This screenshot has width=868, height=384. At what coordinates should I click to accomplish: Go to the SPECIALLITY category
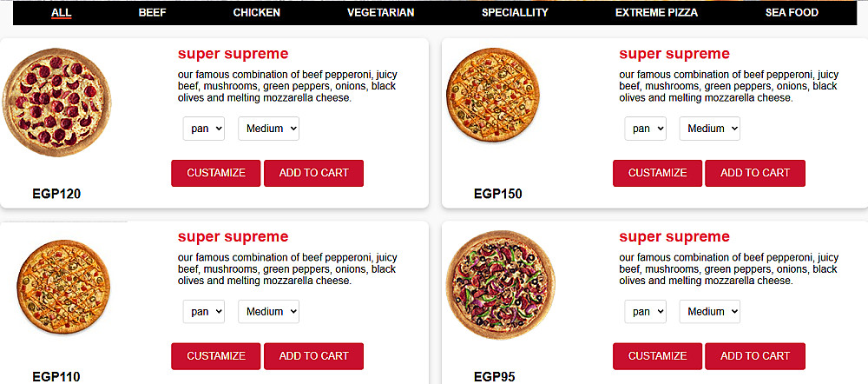[x=515, y=13]
